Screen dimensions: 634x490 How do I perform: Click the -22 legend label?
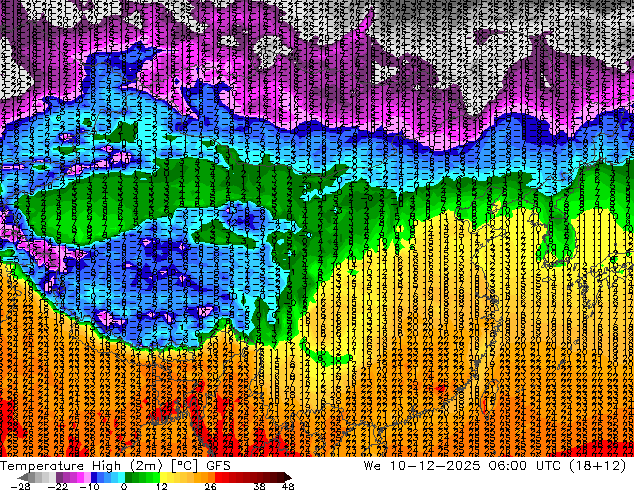point(58,486)
